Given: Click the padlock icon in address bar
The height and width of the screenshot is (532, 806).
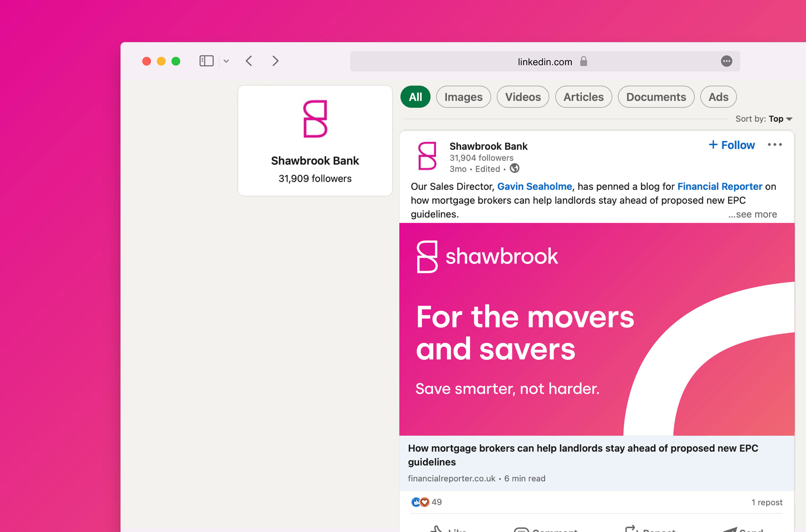Looking at the screenshot, I should 584,61.
